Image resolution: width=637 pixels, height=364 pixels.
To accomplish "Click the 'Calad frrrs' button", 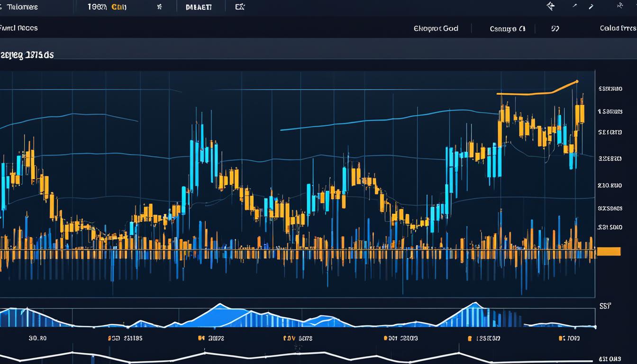I will pos(618,28).
